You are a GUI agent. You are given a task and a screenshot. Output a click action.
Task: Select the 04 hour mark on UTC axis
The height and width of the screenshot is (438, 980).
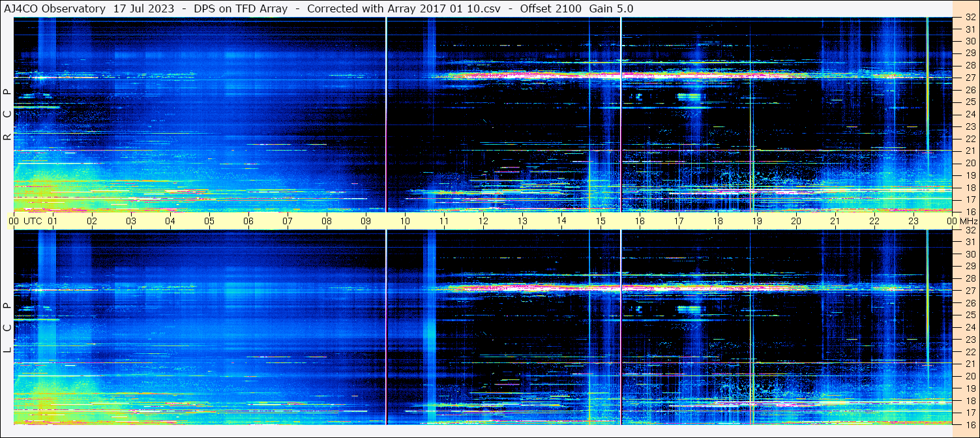click(x=170, y=221)
